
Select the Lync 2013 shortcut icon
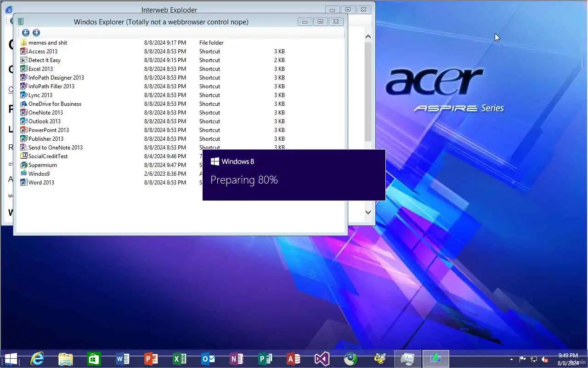tap(24, 95)
